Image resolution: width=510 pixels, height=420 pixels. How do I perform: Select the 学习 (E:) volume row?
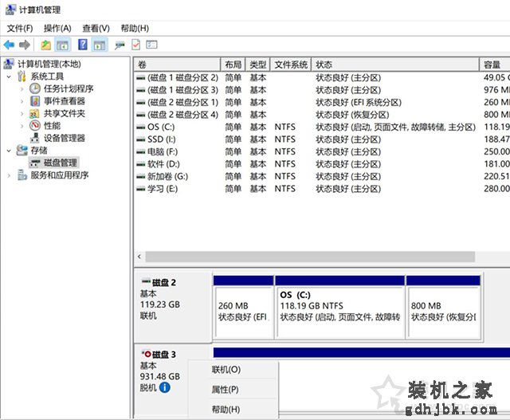point(322,189)
